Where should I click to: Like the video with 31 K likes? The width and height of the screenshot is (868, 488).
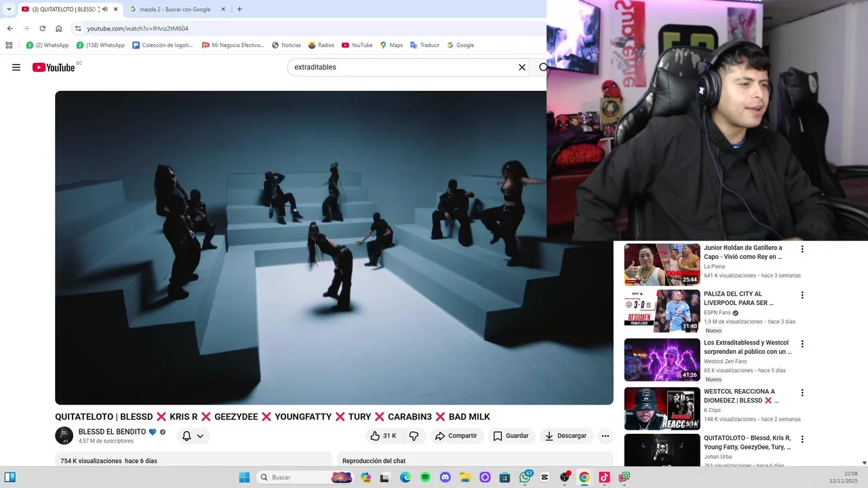383,436
